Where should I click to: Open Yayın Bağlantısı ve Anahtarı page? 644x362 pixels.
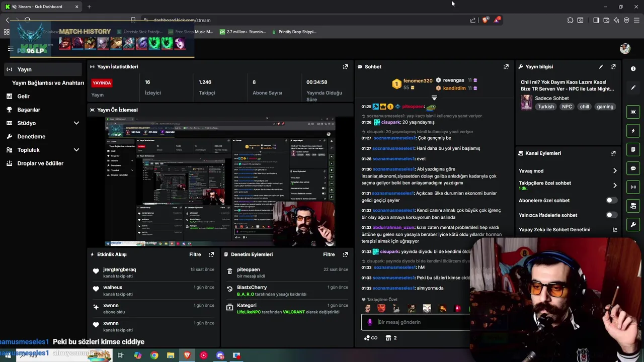[48, 83]
